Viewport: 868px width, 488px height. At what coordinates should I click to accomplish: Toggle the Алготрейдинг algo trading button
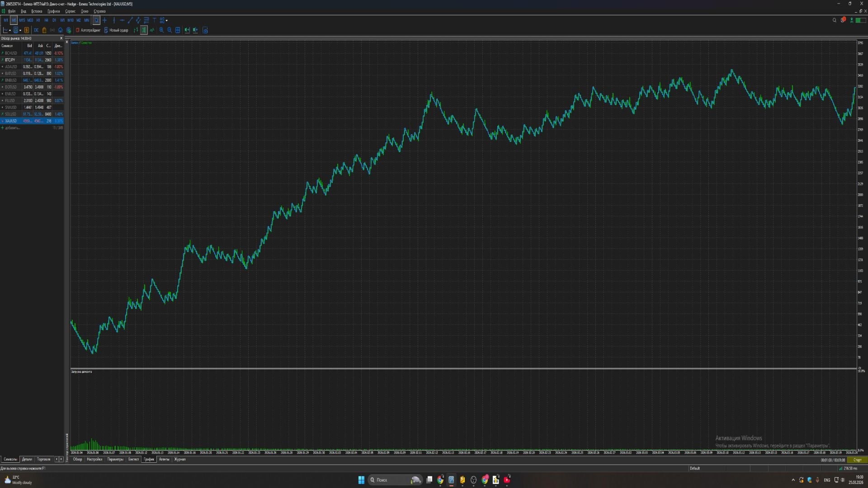click(x=88, y=30)
